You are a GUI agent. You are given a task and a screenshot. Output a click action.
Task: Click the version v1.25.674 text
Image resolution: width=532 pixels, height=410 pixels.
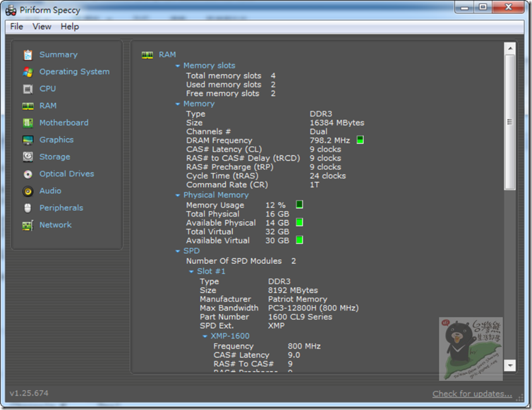[29, 393]
